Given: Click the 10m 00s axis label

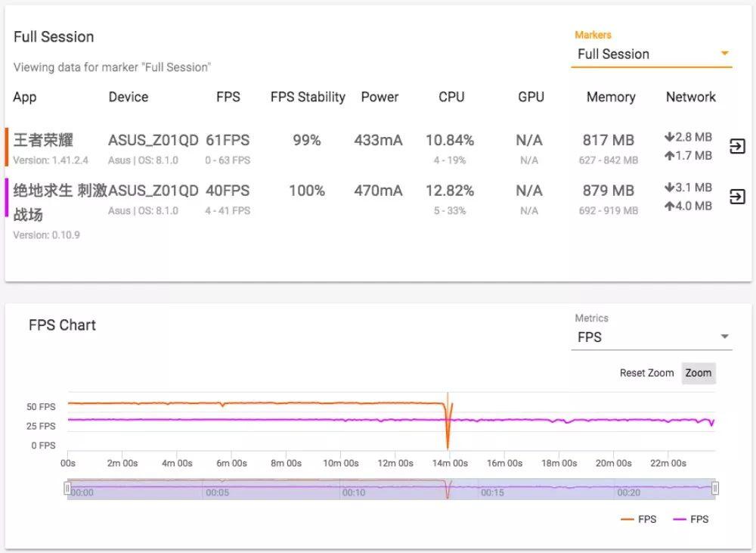Looking at the screenshot, I should coord(341,463).
